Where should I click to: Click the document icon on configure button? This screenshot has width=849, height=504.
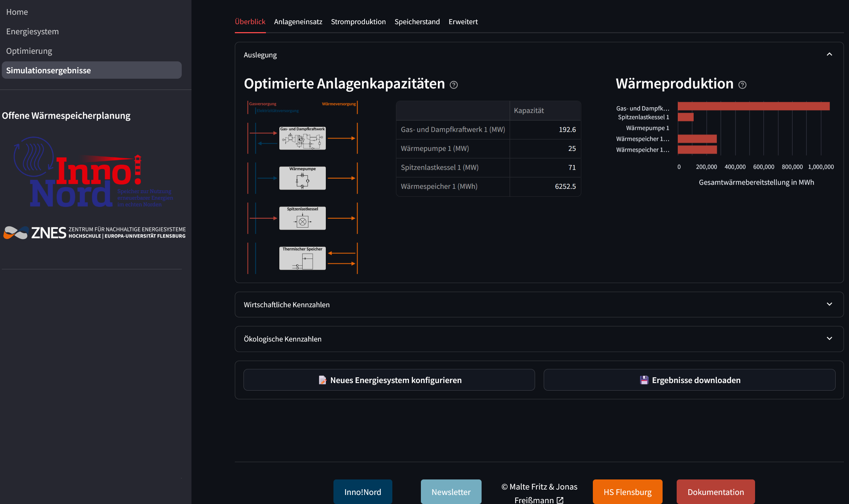click(322, 380)
